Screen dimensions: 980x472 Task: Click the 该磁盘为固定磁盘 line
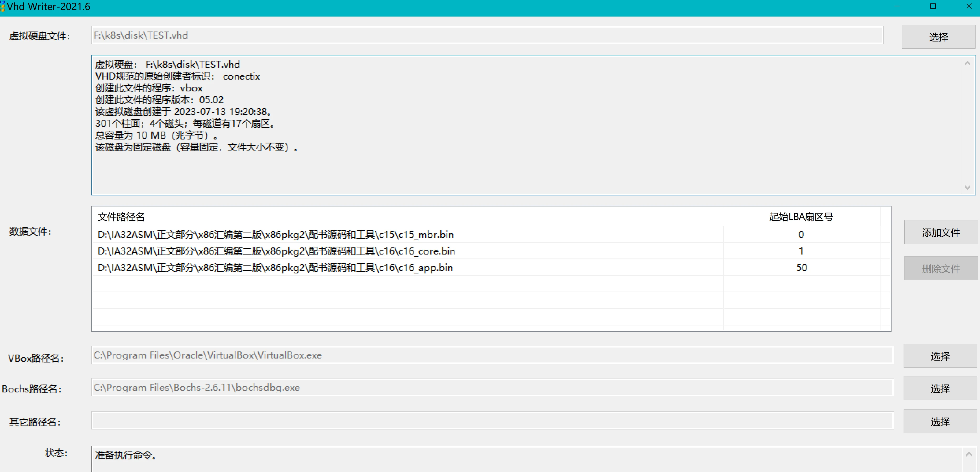pos(197,147)
